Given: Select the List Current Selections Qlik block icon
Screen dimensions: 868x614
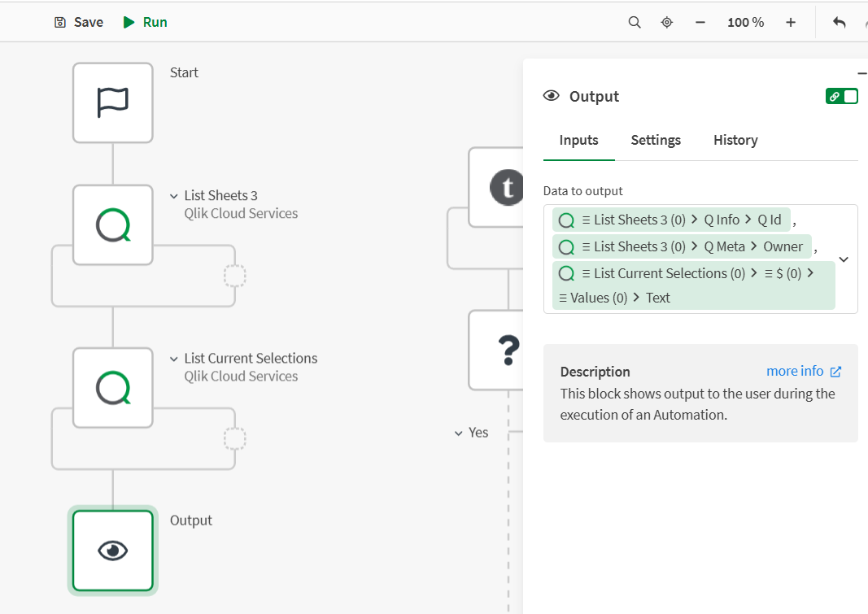Looking at the screenshot, I should point(112,388).
